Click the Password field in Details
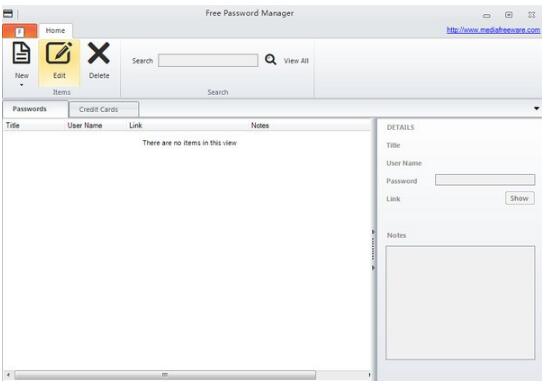Viewport: 546px width, 386px height. (485, 180)
